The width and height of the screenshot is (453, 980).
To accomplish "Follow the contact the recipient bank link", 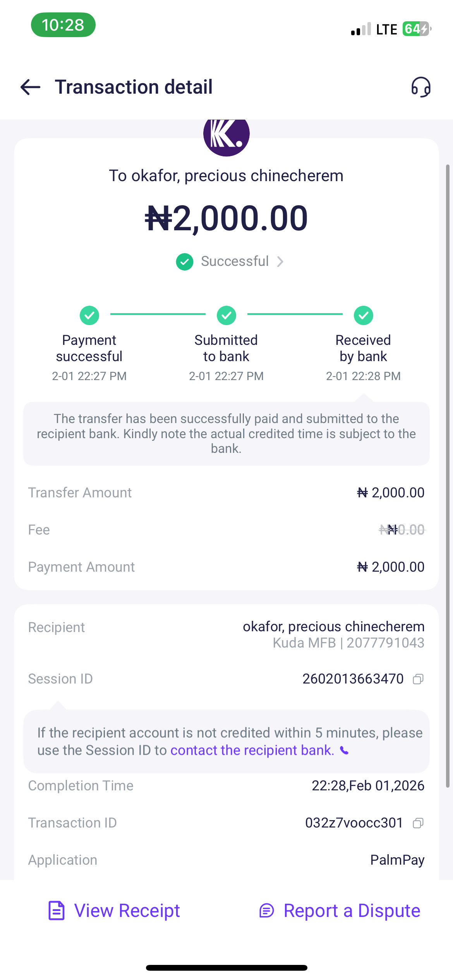I will [252, 750].
